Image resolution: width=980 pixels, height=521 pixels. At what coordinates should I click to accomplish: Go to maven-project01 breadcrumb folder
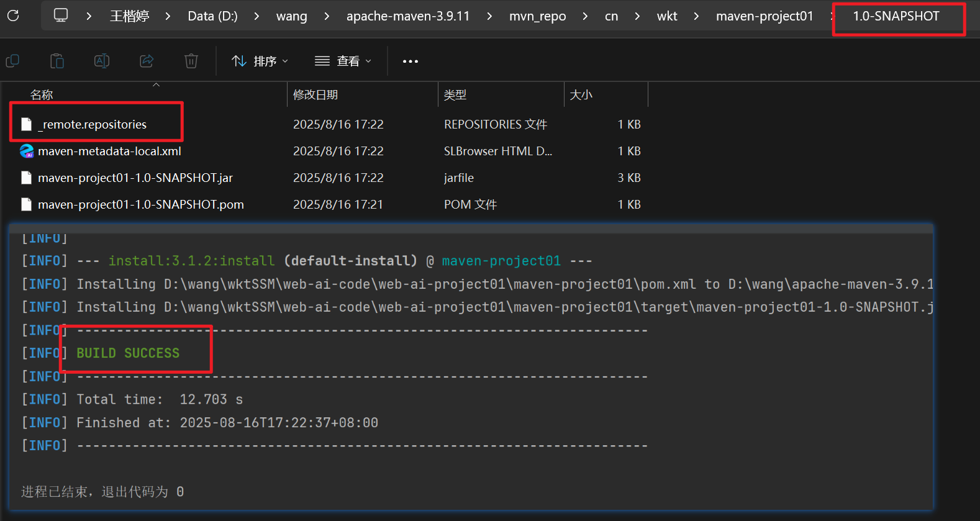coord(764,16)
